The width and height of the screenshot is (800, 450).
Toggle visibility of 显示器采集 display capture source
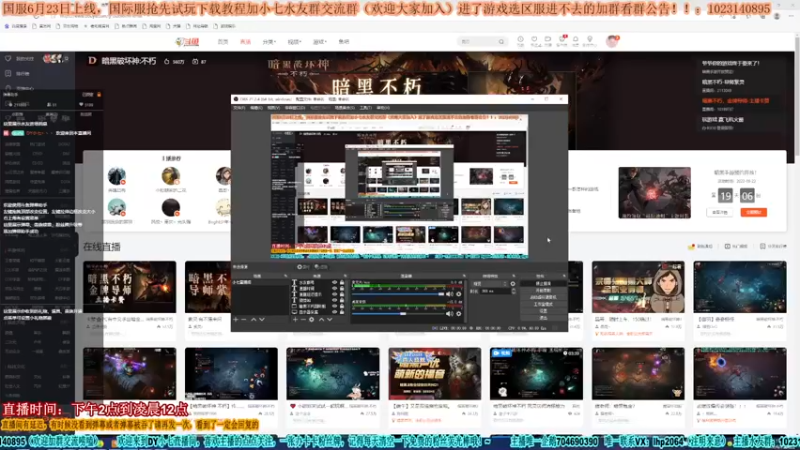[335, 312]
